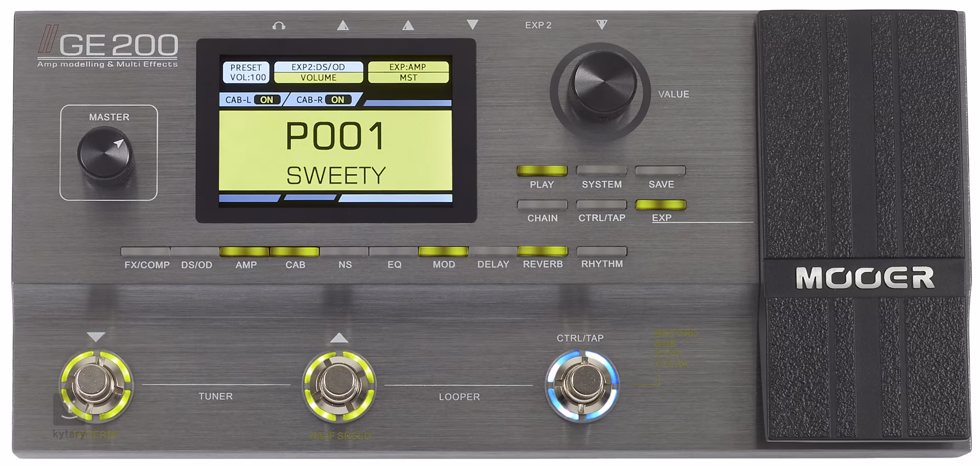Click the EXP 2 down arrow marker
The image size is (980, 466).
[x=602, y=25]
